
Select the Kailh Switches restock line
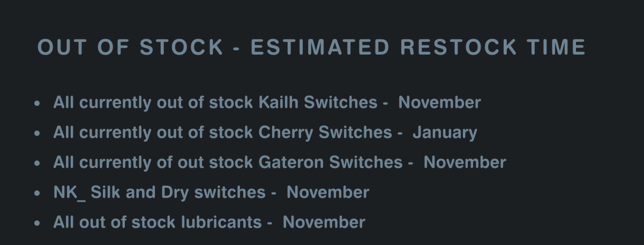(x=267, y=102)
